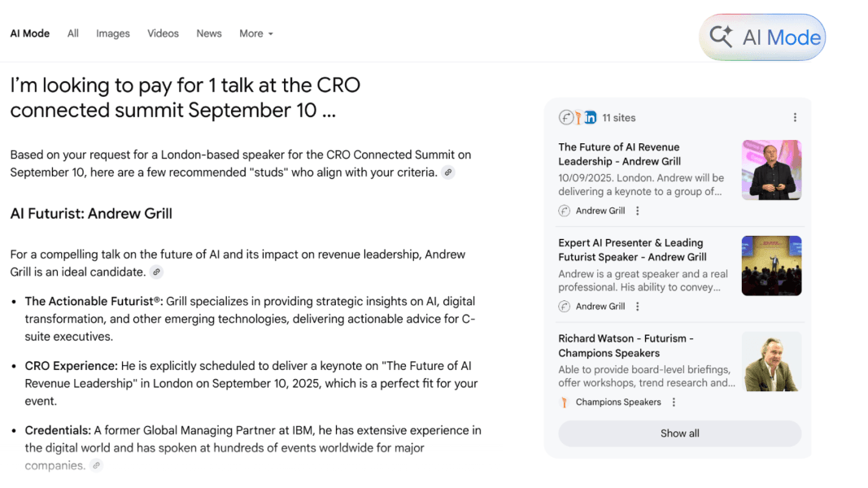Viewport: 868px width, 488px height.
Task: Expand the More dropdown in the search tabs
Action: 255,33
